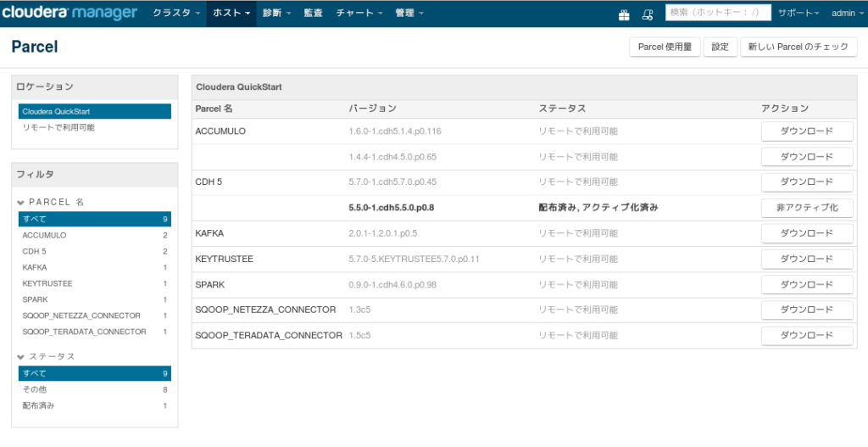The width and height of the screenshot is (868, 447).
Task: Click version 1.5c5 text
Action: 359,335
